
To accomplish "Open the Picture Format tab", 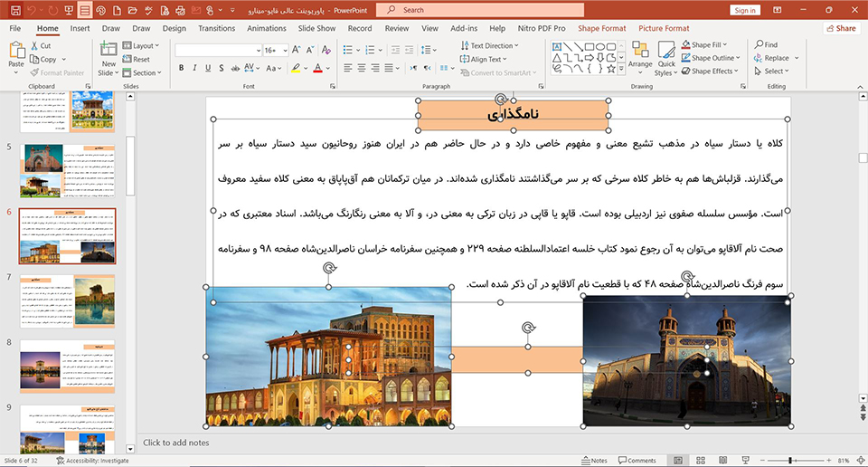I will [664, 28].
